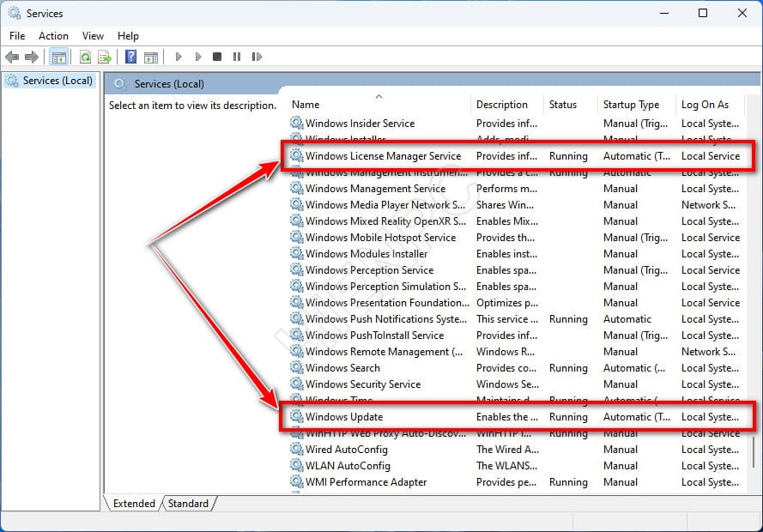Click gear icon of Windows Search row
Screen dimensions: 763x532
pyautogui.click(x=297, y=367)
